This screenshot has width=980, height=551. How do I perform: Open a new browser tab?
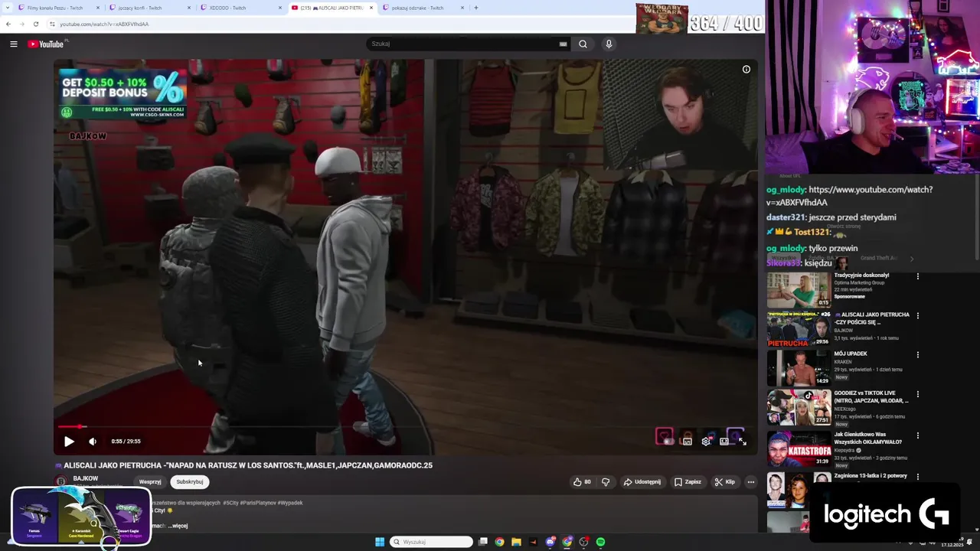pyautogui.click(x=476, y=8)
